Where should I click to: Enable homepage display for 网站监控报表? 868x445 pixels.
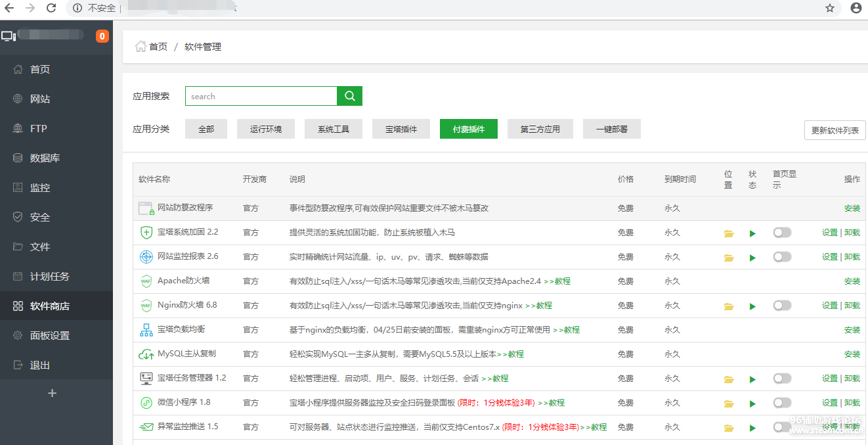(x=781, y=257)
